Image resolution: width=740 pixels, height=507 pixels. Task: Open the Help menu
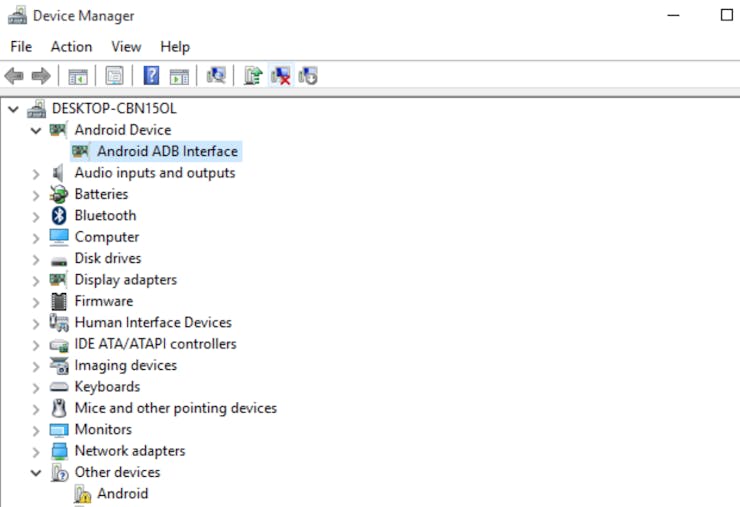(175, 47)
